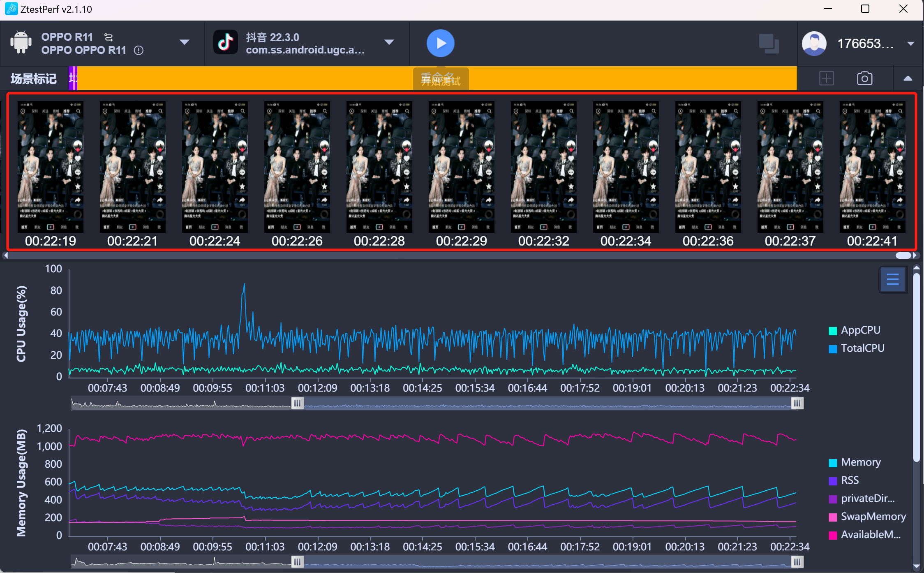Click memory chart zoom slider right handle
This screenshot has width=924, height=573.
click(797, 562)
